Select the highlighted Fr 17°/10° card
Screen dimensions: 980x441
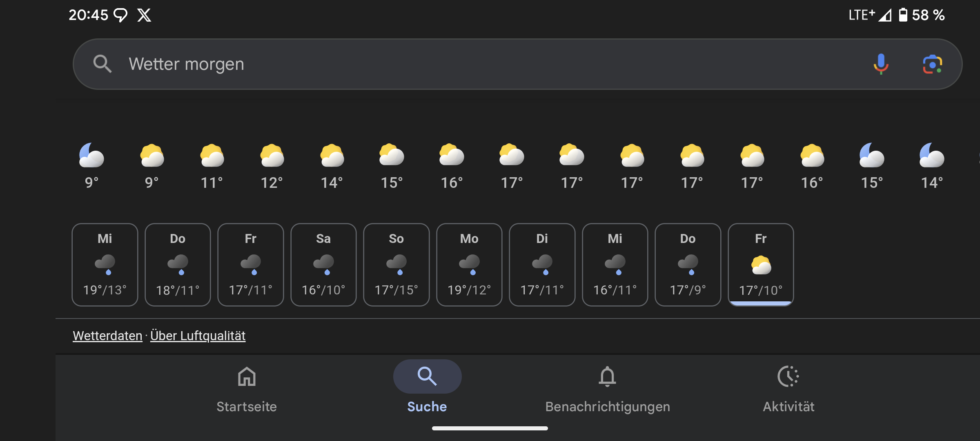click(x=761, y=265)
